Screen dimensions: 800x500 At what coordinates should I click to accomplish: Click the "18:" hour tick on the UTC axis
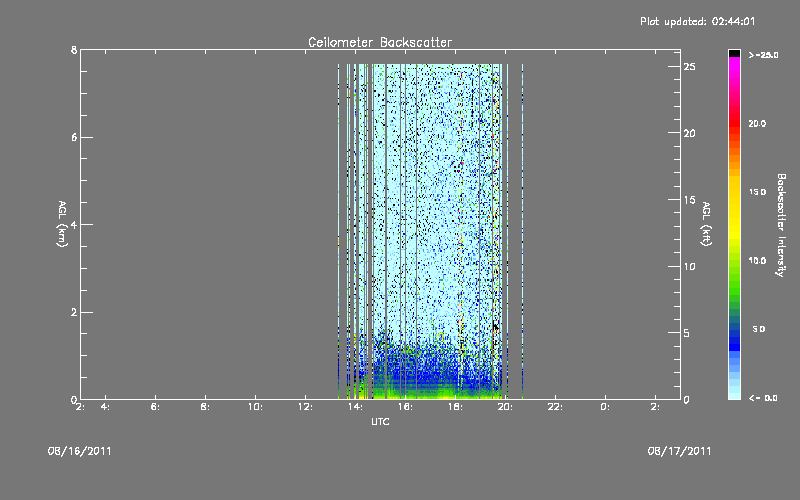coord(455,407)
